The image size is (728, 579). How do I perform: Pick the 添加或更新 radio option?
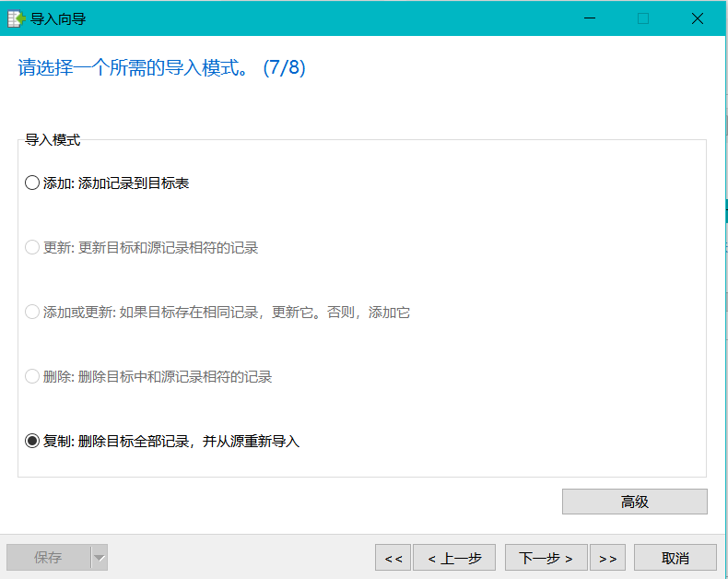coord(32,313)
